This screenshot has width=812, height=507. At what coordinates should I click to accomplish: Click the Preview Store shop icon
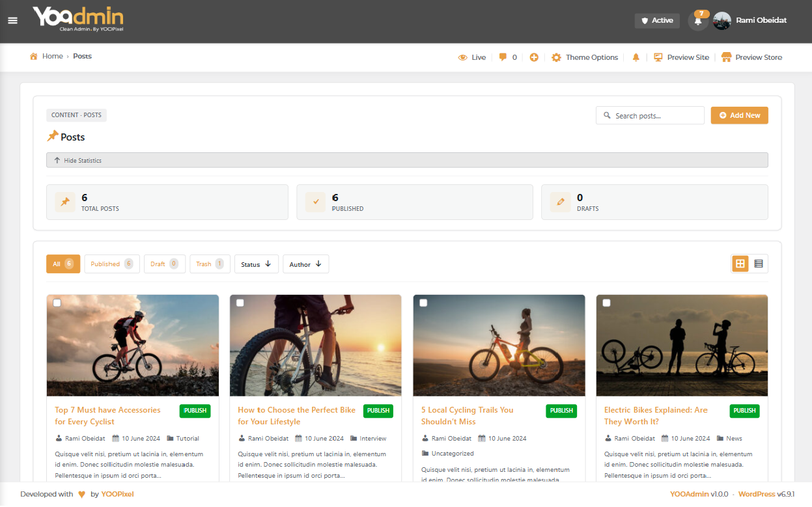click(727, 57)
